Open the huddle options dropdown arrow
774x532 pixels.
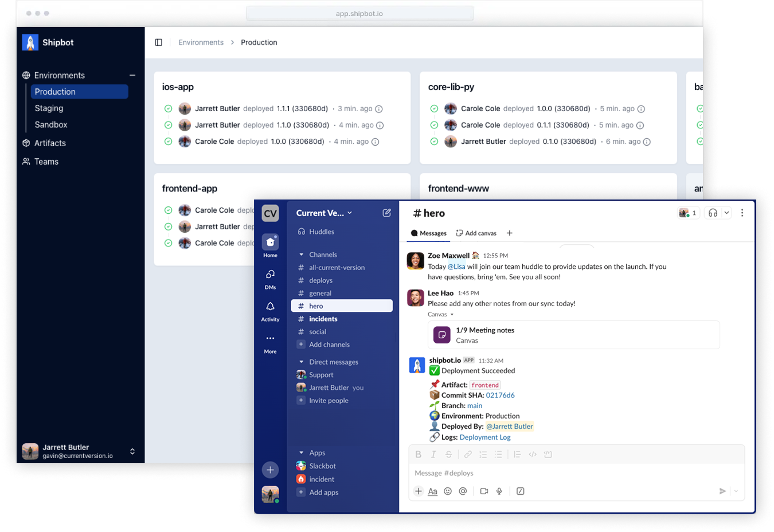726,213
